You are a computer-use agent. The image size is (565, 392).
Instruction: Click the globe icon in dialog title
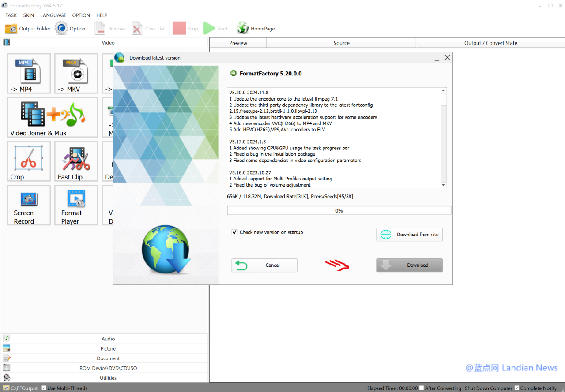[119, 57]
